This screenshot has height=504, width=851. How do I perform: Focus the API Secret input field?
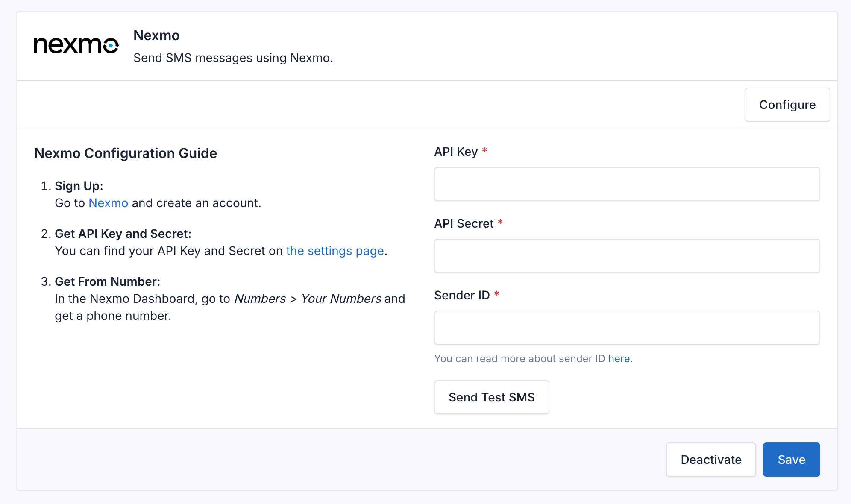coord(627,256)
